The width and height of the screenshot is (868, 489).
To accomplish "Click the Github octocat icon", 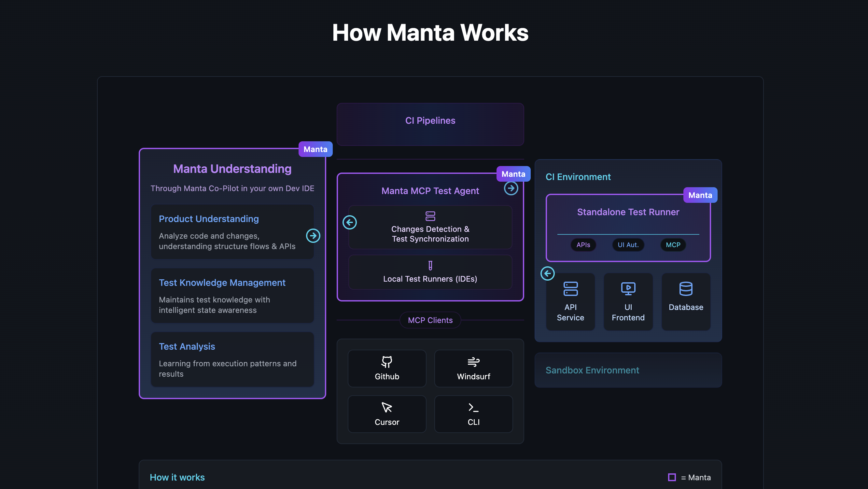I will tap(386, 362).
